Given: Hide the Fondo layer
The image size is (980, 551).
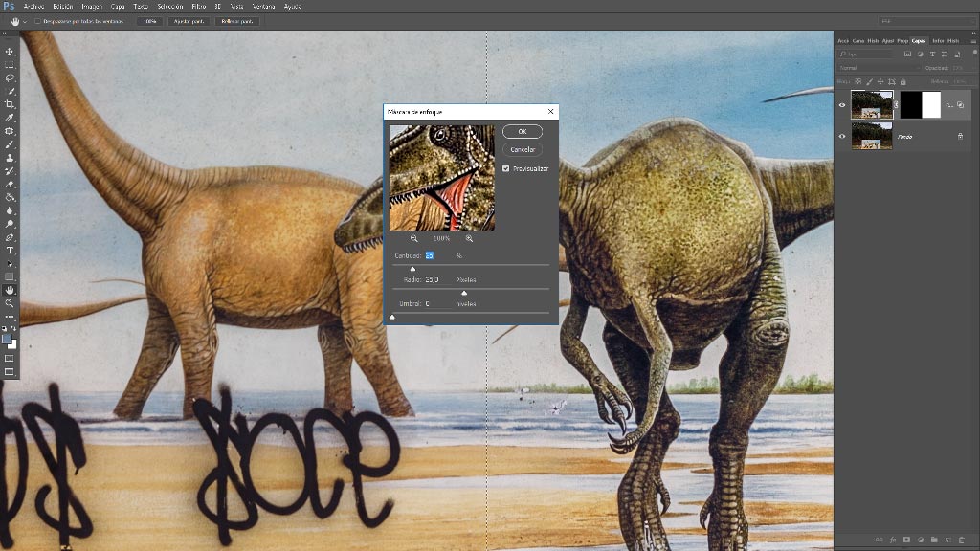Looking at the screenshot, I should point(842,136).
